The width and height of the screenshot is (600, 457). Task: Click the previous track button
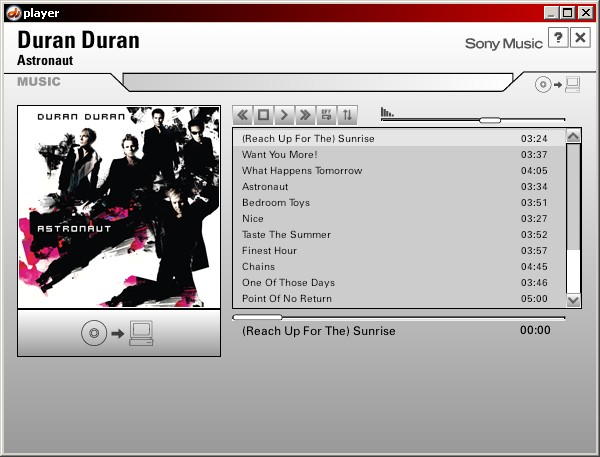point(242,115)
